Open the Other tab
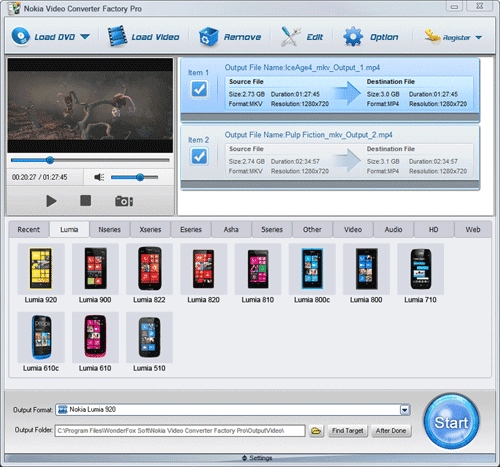 312,229
